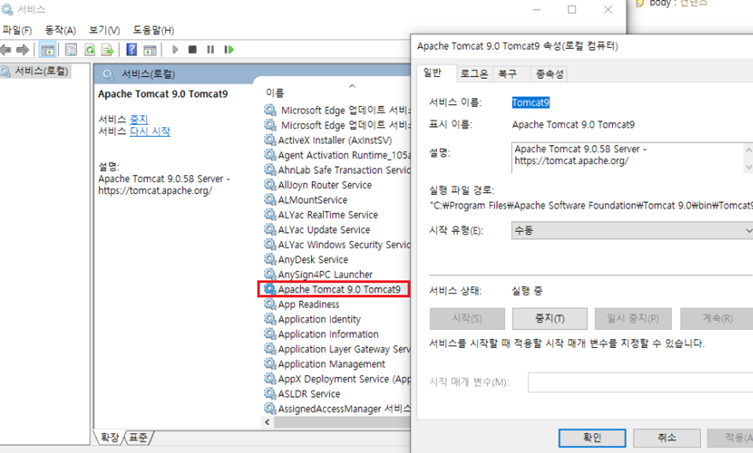This screenshot has height=453, width=753.
Task: Click the description box with Apache Tomcat 9.0.58 Server
Action: (627, 157)
